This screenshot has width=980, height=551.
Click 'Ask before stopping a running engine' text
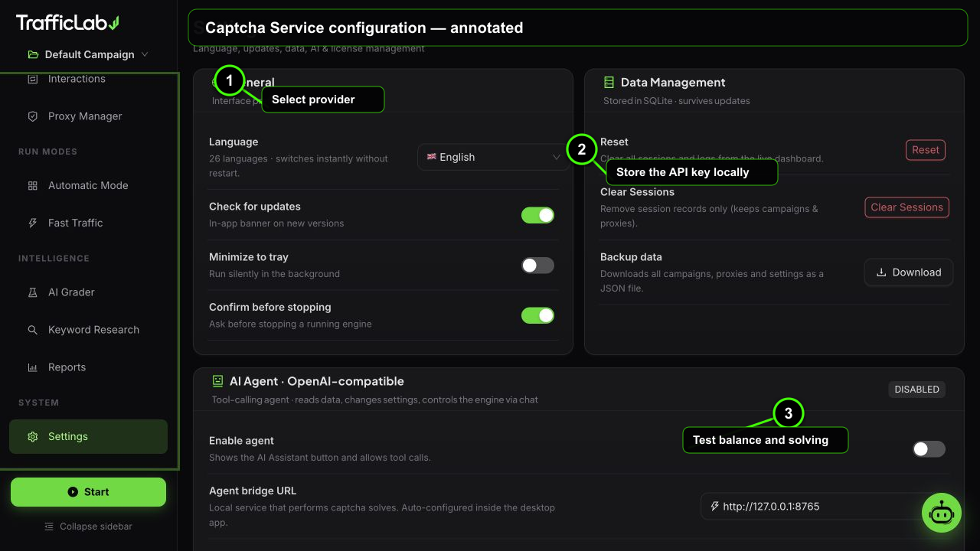pos(290,324)
